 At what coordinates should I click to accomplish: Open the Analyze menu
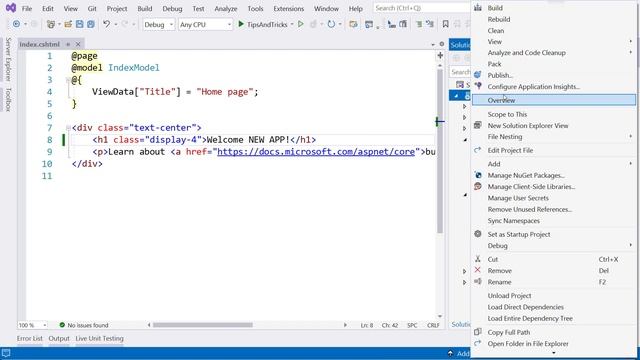[x=226, y=8]
